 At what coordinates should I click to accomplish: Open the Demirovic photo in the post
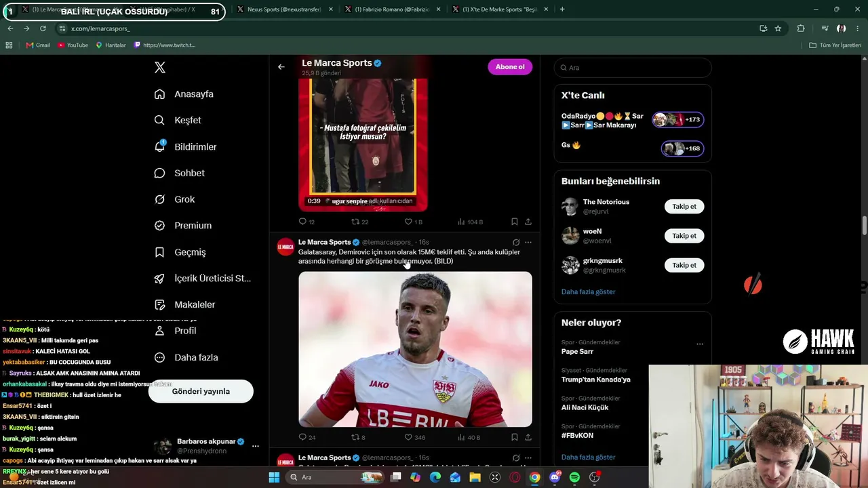point(415,349)
